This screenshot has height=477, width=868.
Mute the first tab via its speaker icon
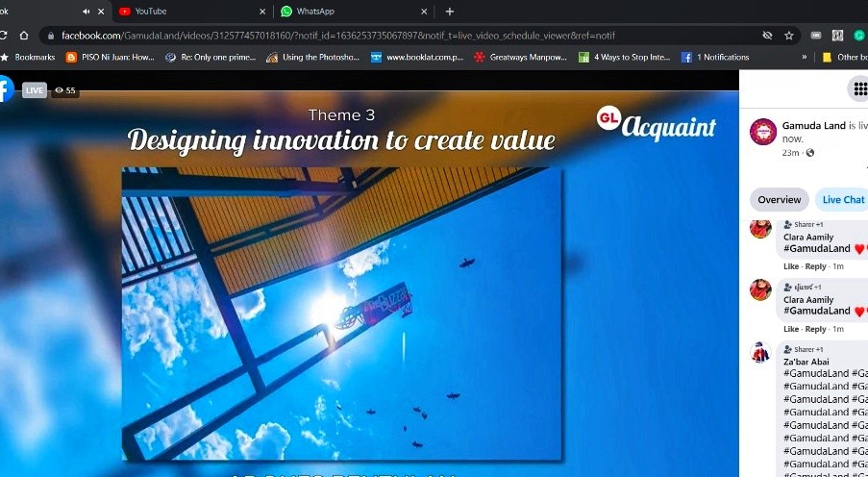[87, 12]
